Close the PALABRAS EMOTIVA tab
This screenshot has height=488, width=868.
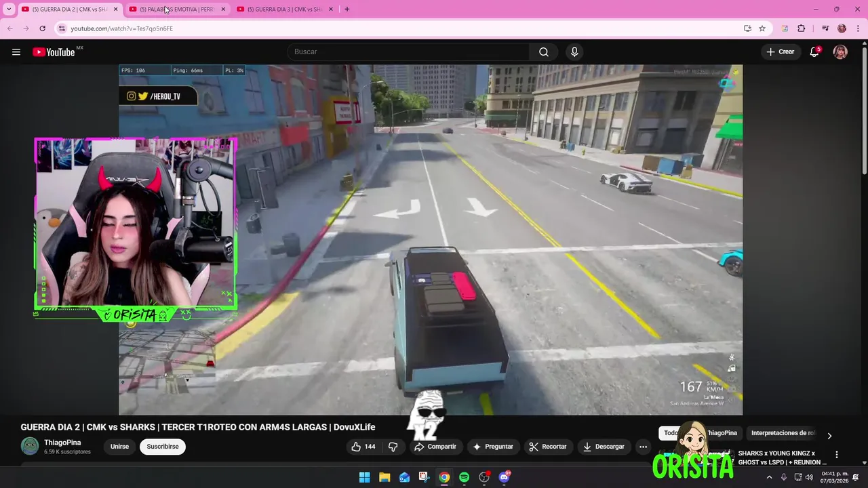click(x=223, y=9)
